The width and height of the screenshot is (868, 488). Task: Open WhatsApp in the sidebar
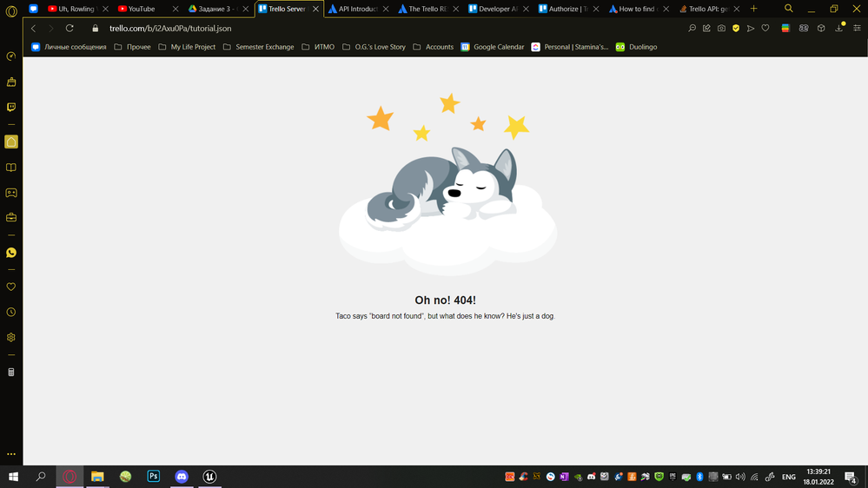(11, 253)
